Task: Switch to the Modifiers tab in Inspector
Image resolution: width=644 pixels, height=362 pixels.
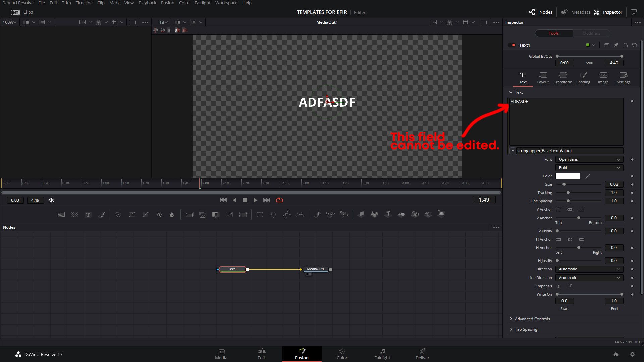Action: pyautogui.click(x=591, y=33)
